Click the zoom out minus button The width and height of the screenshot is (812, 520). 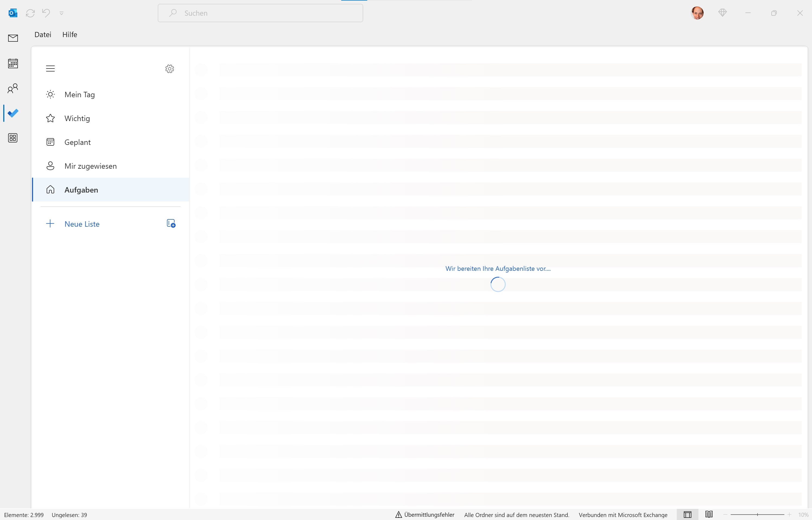[x=725, y=515]
